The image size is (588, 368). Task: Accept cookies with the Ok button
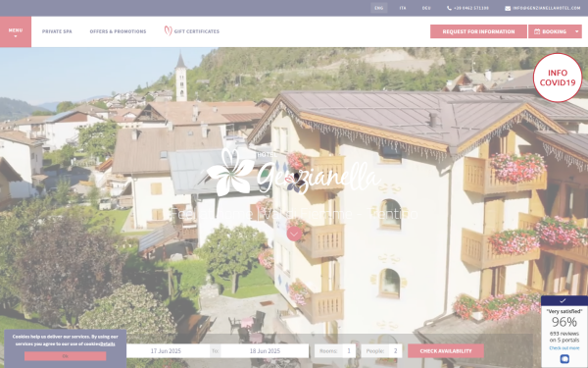click(66, 356)
